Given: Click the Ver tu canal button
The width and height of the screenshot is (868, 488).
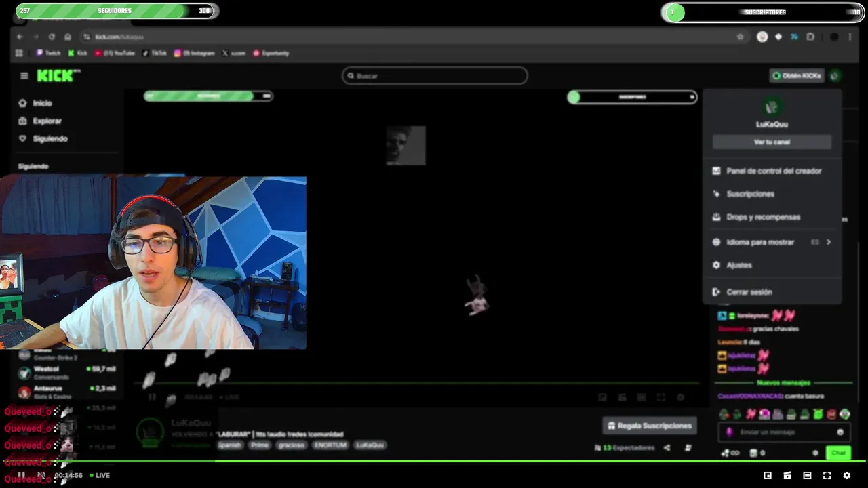Looking at the screenshot, I should point(772,142).
